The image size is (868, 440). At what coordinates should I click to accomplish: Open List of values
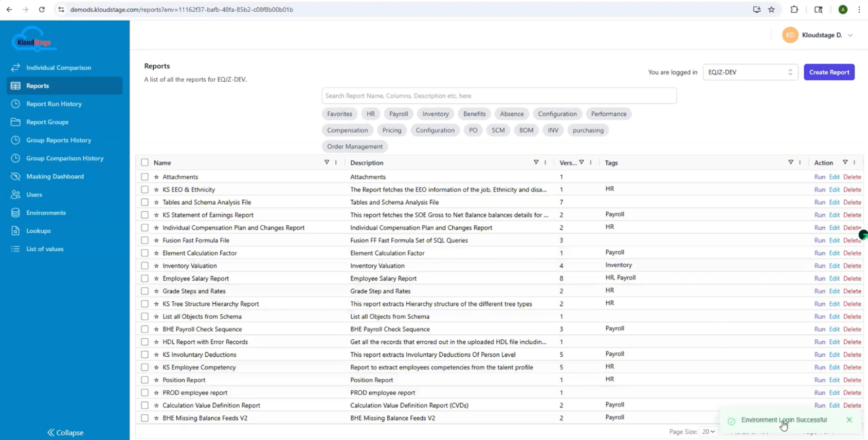tap(45, 249)
